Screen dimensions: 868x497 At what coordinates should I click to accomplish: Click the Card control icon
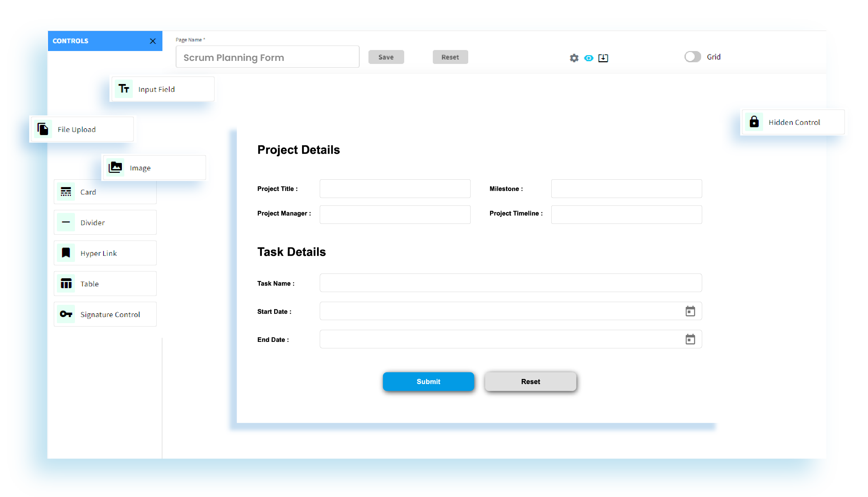[x=66, y=192]
